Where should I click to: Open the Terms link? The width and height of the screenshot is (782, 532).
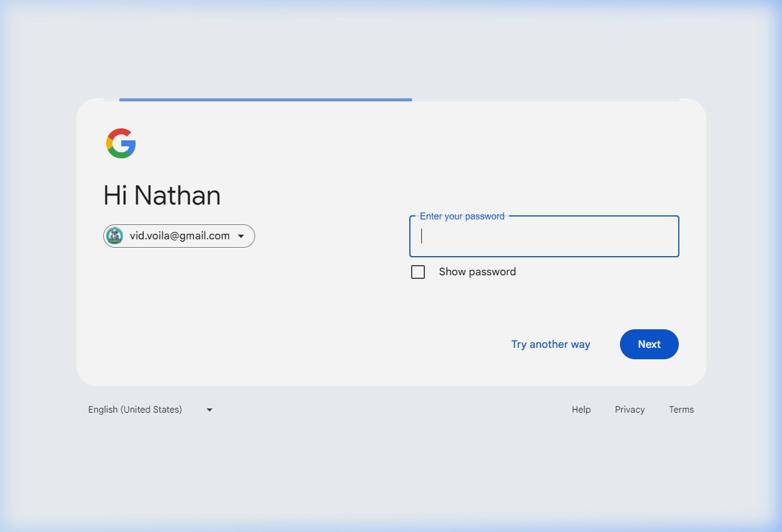point(681,410)
